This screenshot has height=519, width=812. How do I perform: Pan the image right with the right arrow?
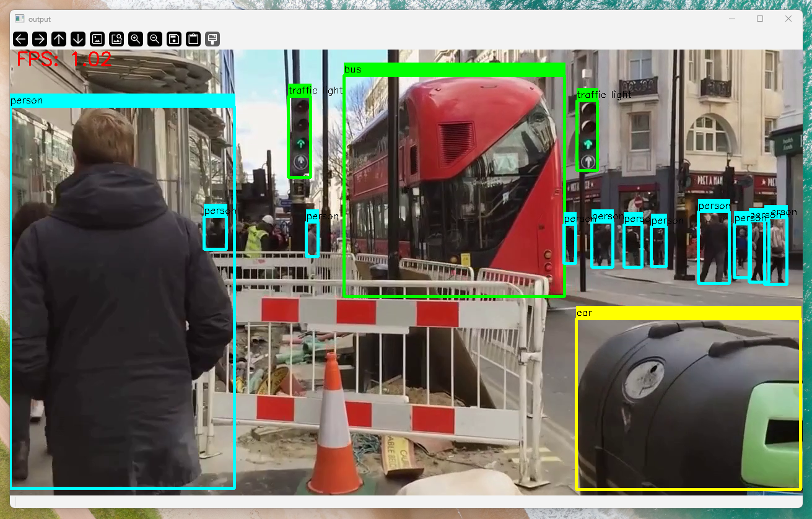click(x=40, y=39)
